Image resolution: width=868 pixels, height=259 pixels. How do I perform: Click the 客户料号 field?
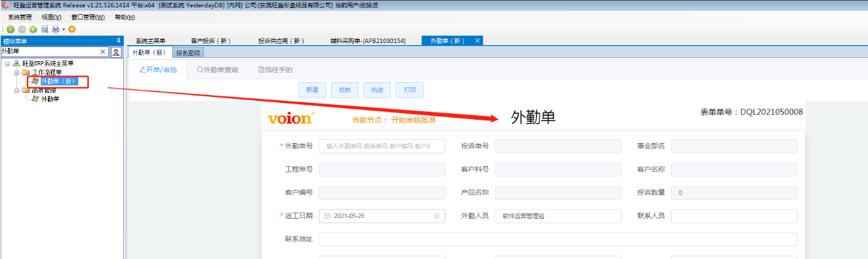pyautogui.click(x=558, y=170)
